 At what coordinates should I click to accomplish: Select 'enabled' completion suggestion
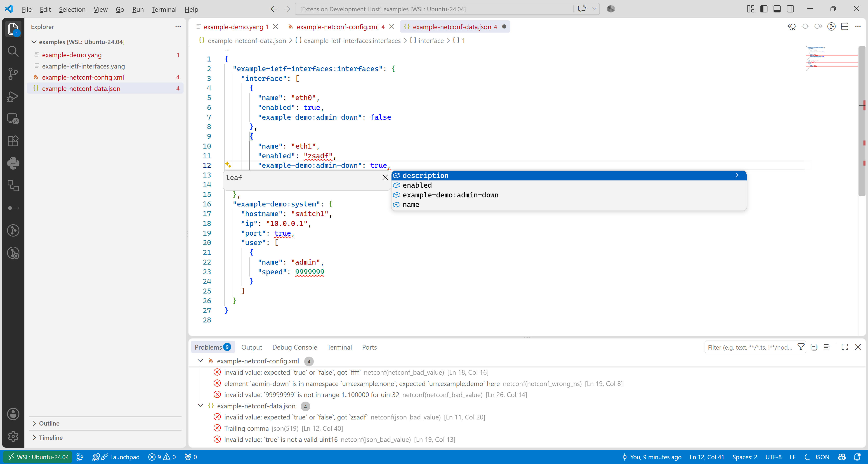pos(569,185)
